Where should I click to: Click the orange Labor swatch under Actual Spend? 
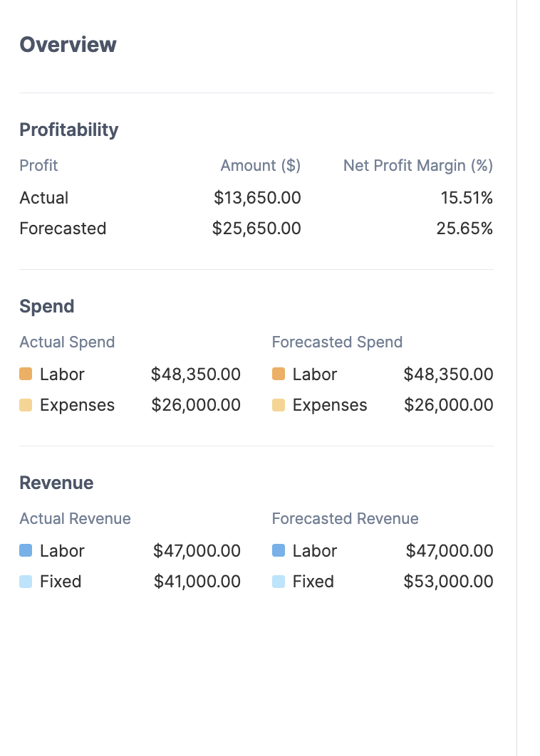tap(26, 374)
